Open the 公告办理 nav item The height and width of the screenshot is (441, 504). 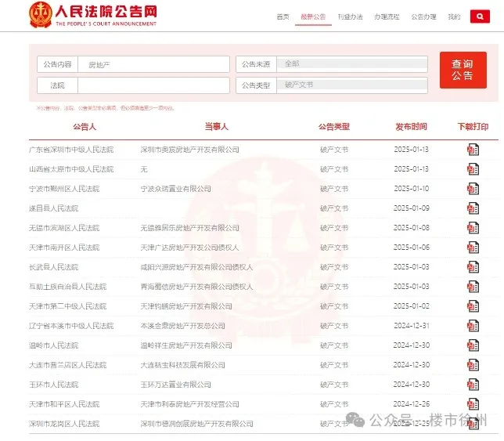click(423, 16)
